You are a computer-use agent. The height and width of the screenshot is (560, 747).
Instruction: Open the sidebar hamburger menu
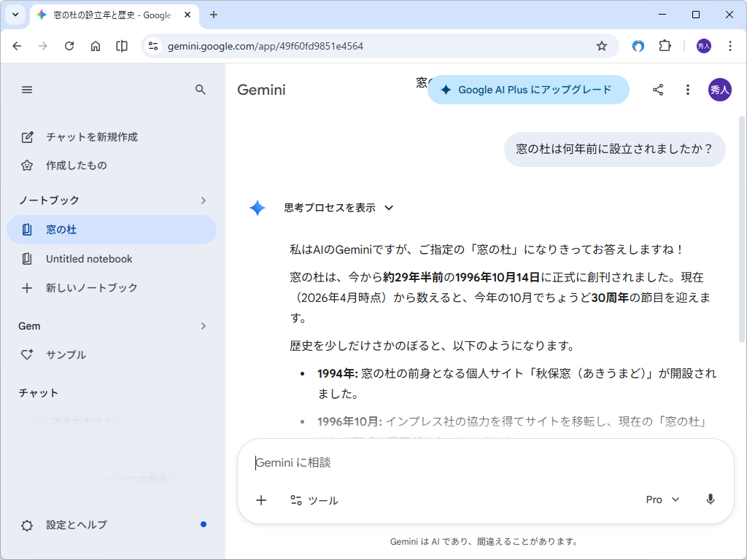[x=27, y=90]
